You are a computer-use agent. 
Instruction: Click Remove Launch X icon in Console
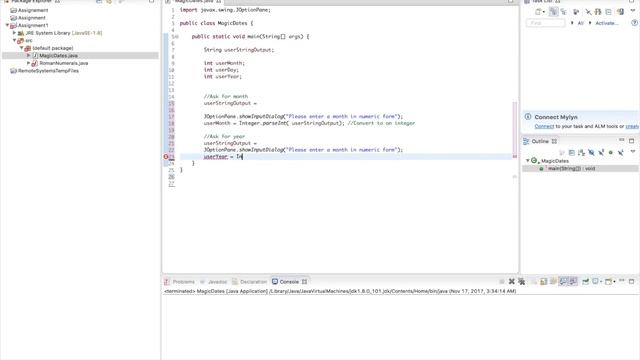click(511, 282)
